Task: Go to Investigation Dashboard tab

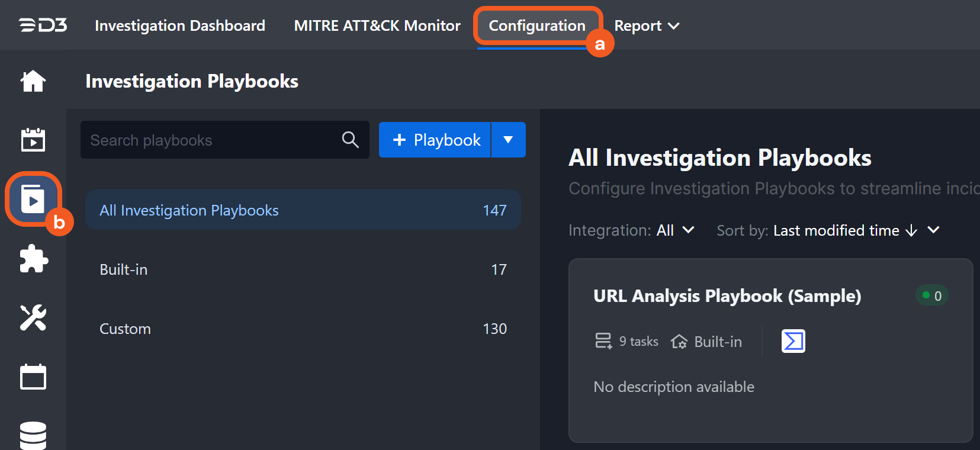Action: (180, 26)
